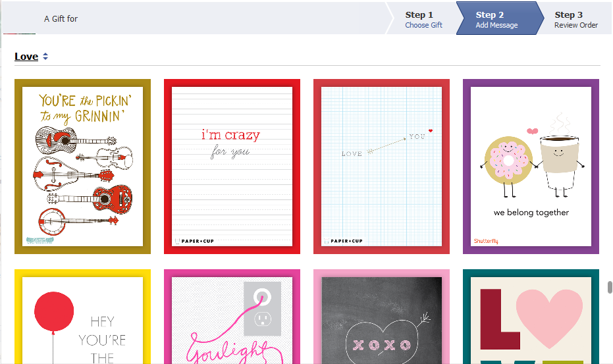The height and width of the screenshot is (364, 613).
Task: Click the pink heart above donut and coffee
Action: [x=532, y=130]
